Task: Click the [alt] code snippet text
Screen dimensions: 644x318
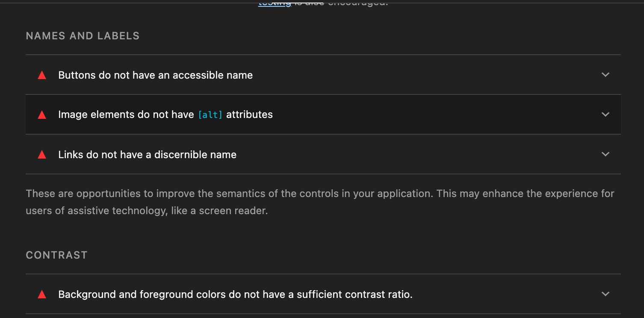Action: (210, 115)
